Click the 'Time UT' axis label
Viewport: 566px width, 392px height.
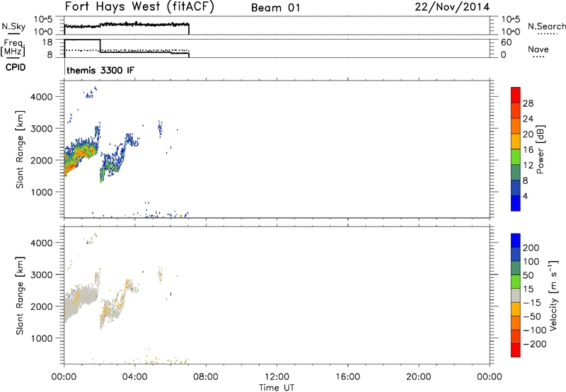tap(277, 388)
